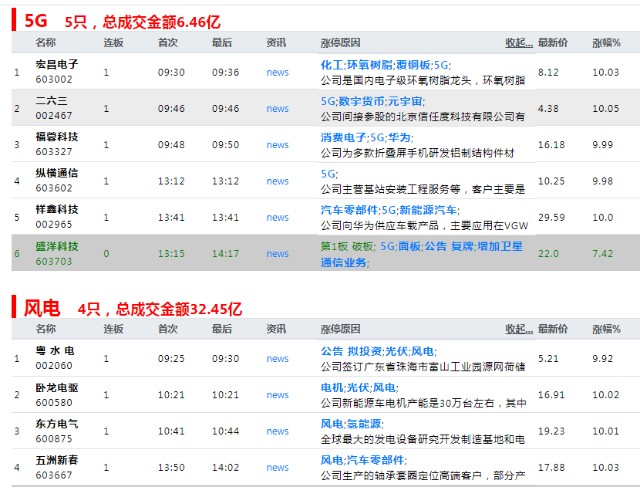
Task: Collapse 5G table via 收起 link
Action: click(x=519, y=42)
